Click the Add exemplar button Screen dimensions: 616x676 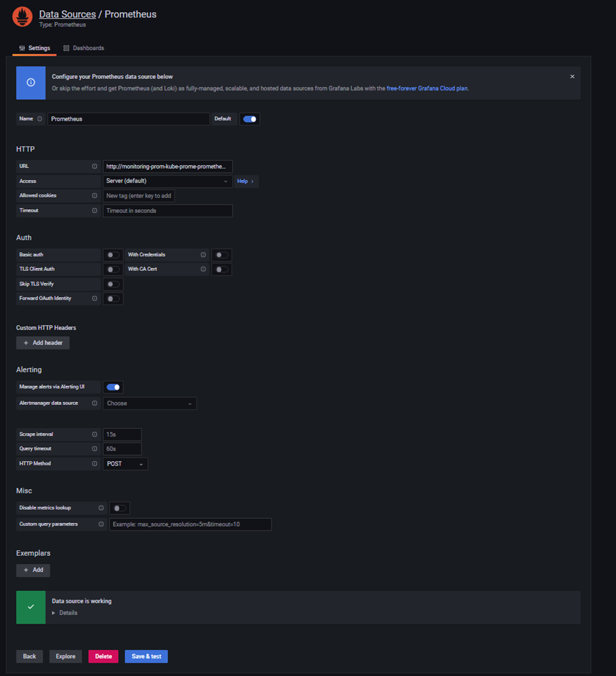coord(33,570)
